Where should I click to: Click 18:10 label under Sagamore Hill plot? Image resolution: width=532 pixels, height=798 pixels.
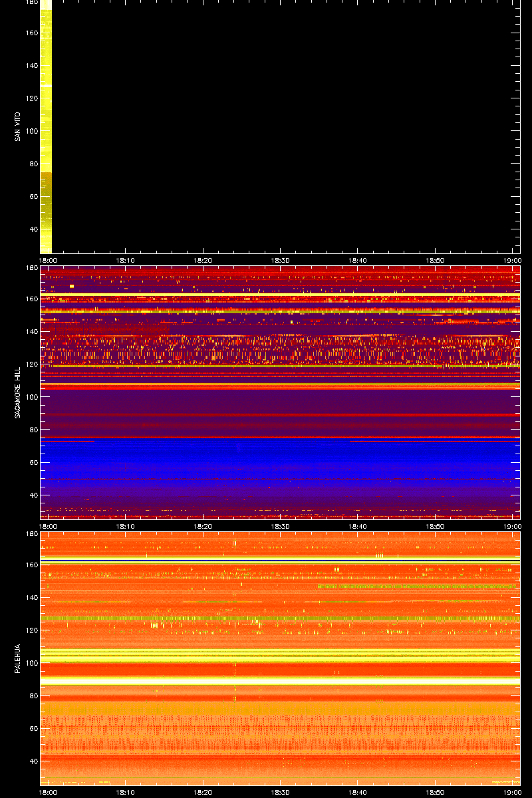tap(126, 527)
